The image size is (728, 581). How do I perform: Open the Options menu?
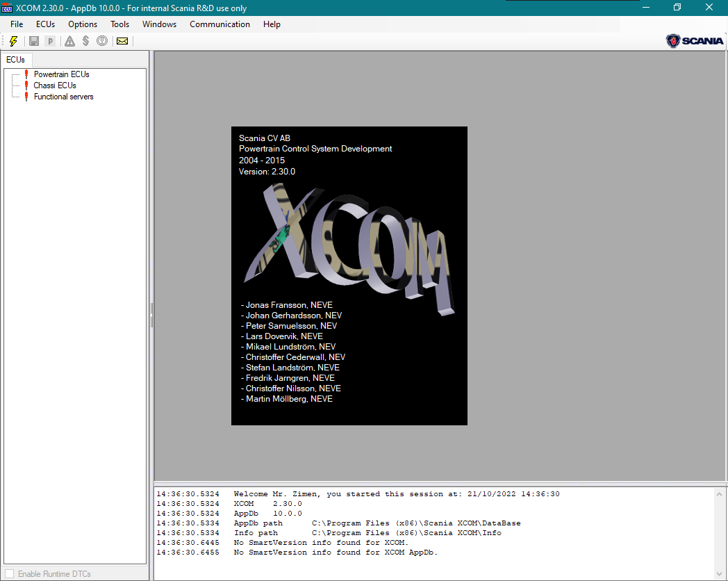point(82,24)
